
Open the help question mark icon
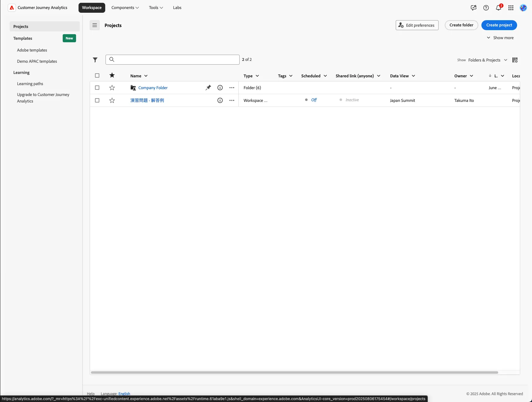486,8
